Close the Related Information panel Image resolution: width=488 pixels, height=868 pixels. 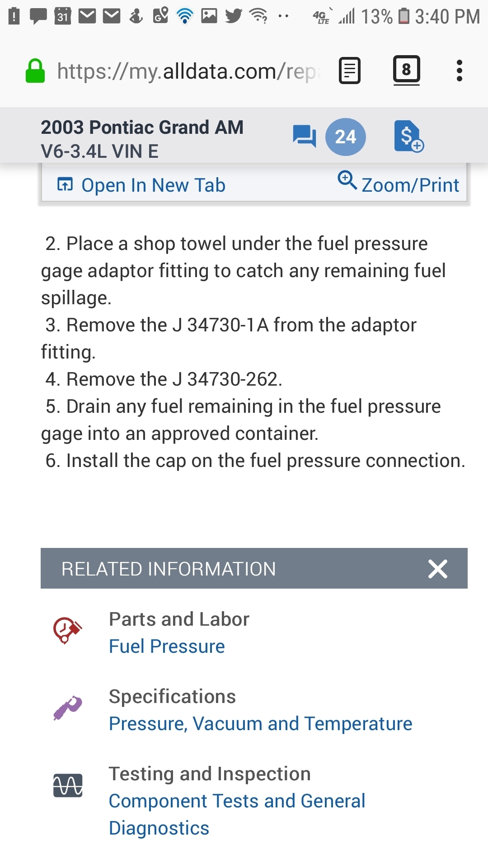point(437,569)
